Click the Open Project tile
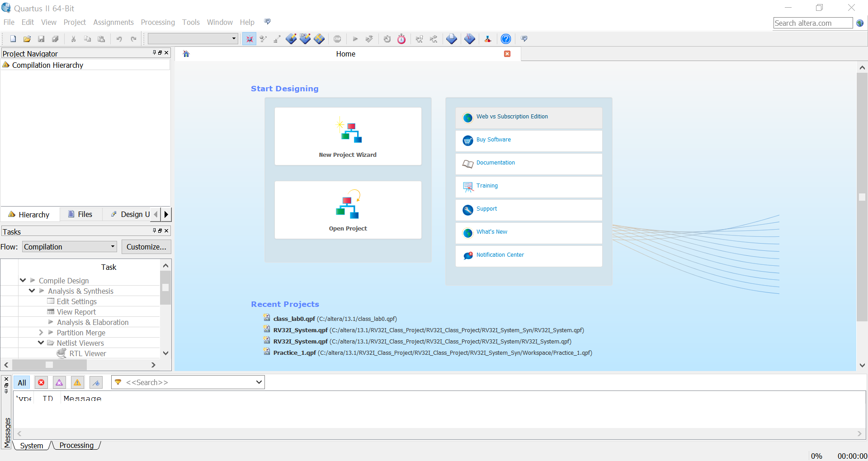 pyautogui.click(x=348, y=210)
